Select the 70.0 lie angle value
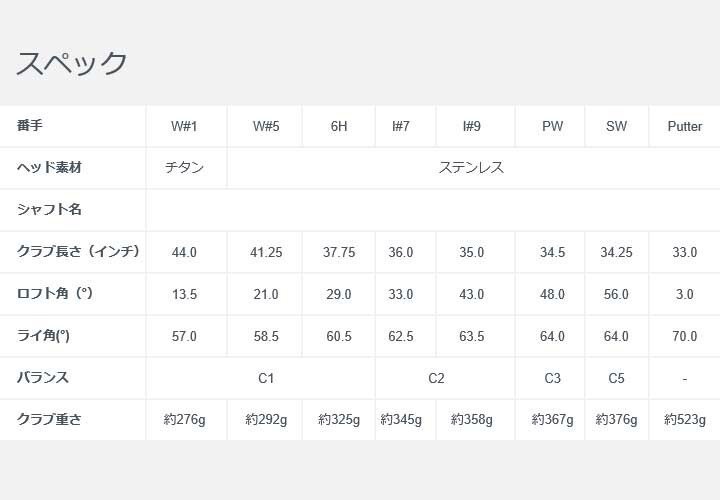Screen dimensions: 720x500 [x=684, y=337]
